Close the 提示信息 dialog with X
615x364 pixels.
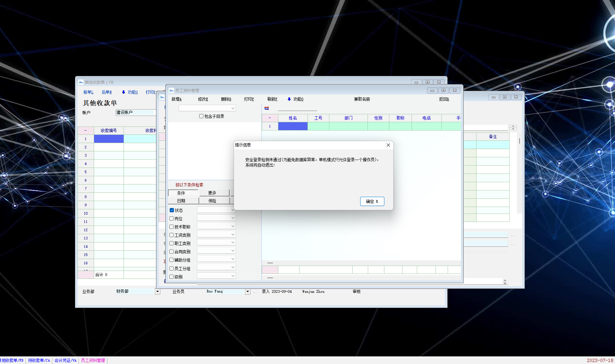(x=388, y=145)
